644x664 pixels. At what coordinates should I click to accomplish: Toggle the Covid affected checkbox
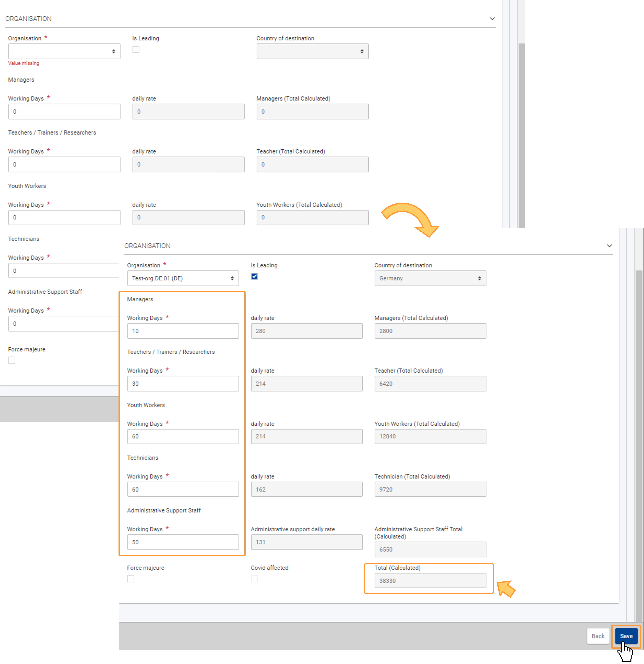point(255,579)
